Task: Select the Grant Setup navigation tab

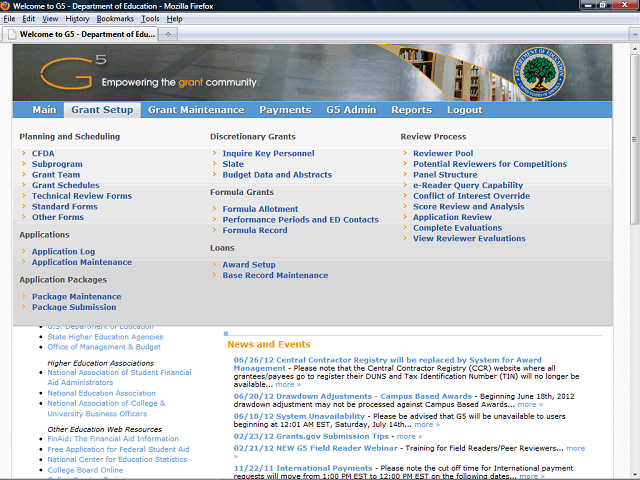Action: point(102,110)
